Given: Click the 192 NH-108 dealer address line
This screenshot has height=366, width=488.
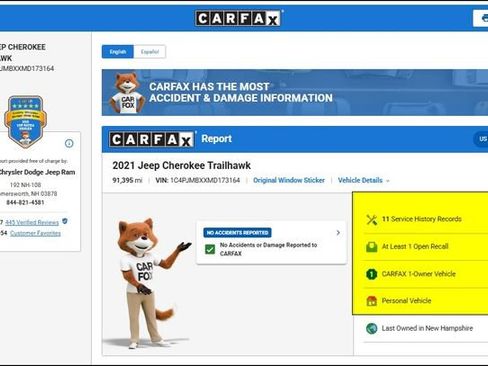Looking at the screenshot, I should [x=25, y=185].
